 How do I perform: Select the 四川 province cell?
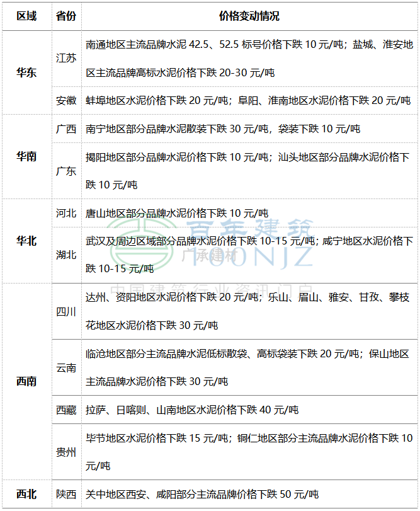66,311
